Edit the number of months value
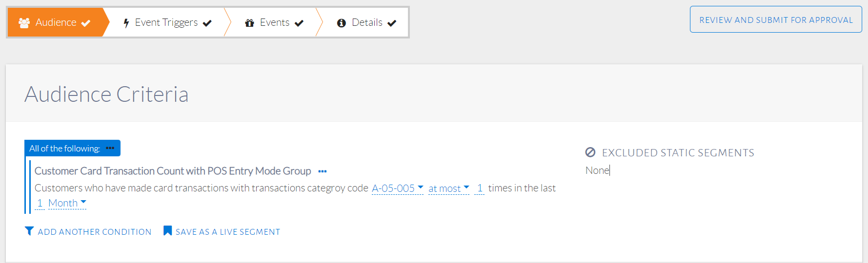The height and width of the screenshot is (263, 868). [x=40, y=203]
